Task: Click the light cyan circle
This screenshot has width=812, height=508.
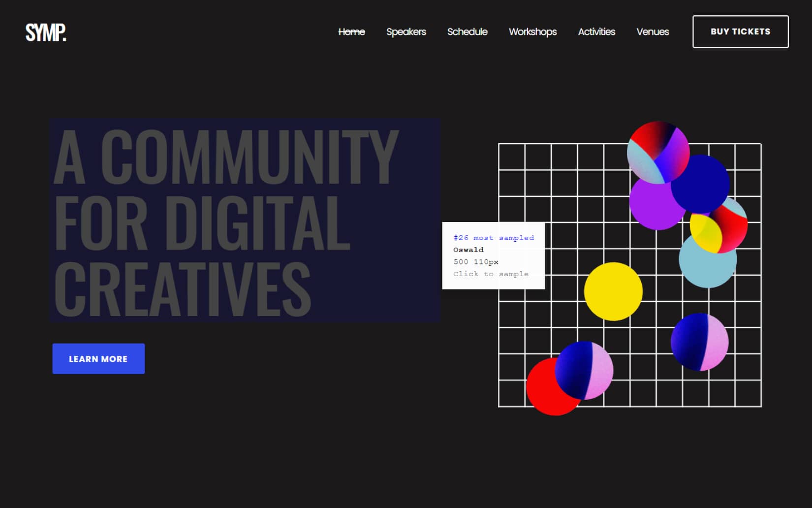Action: [x=709, y=263]
